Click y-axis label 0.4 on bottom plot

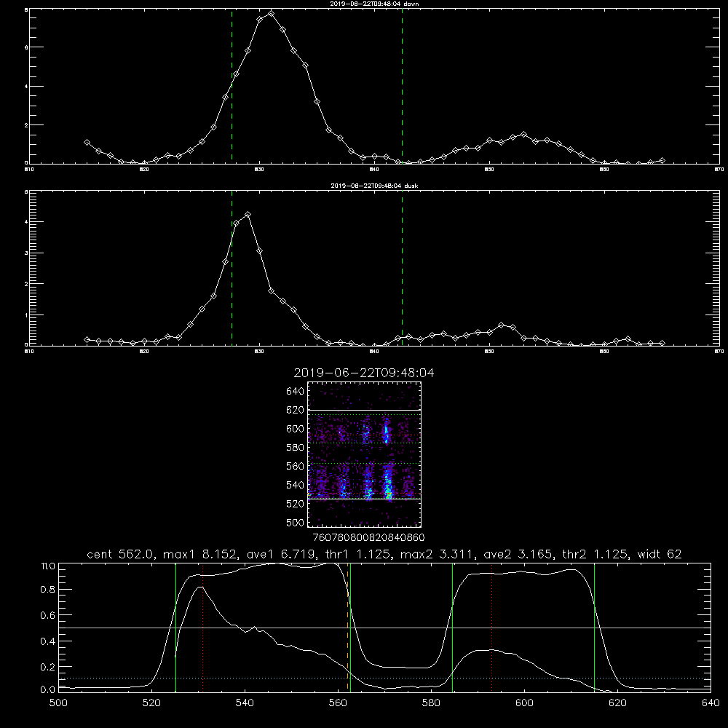(x=48, y=641)
